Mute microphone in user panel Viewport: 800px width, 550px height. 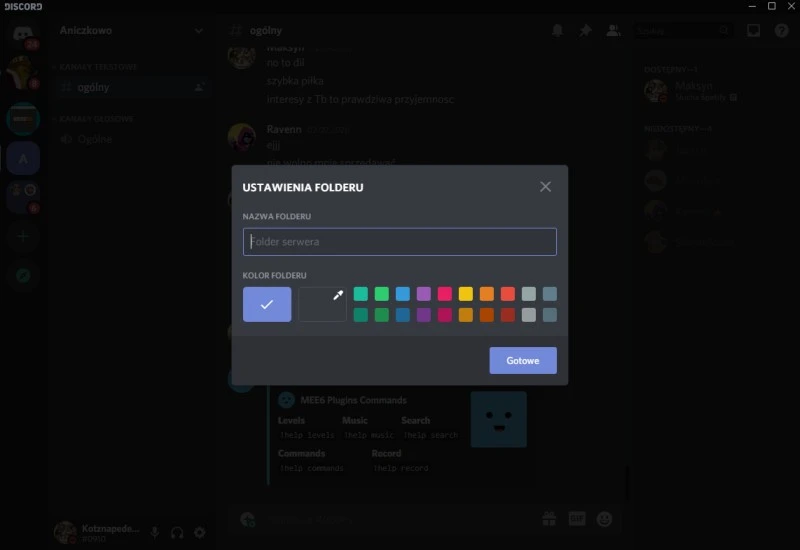point(155,533)
